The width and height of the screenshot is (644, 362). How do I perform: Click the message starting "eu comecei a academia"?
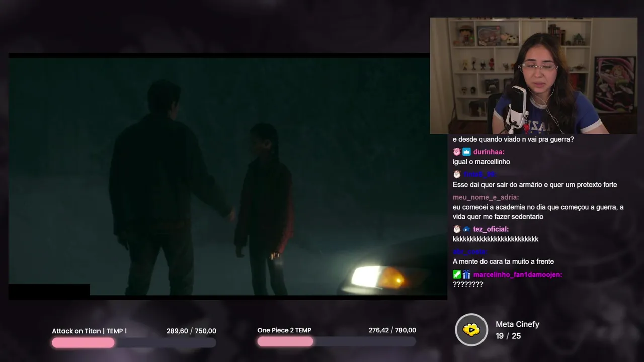coord(538,212)
